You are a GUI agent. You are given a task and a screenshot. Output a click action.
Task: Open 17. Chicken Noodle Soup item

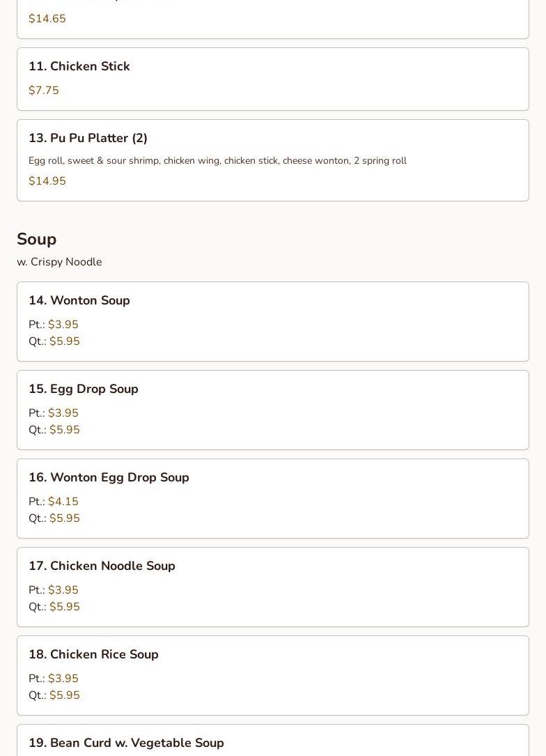tap(102, 566)
